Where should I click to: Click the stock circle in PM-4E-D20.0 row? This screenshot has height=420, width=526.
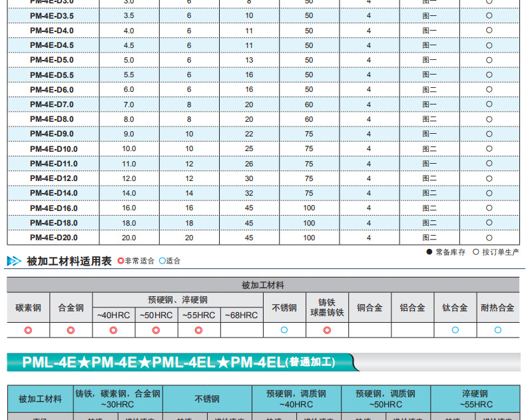tap(489, 238)
